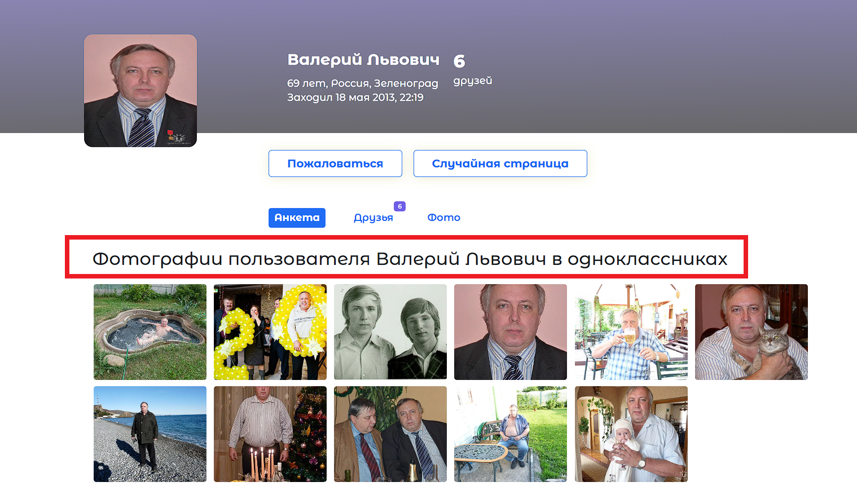Click the Валерий Львович profile name

point(363,60)
